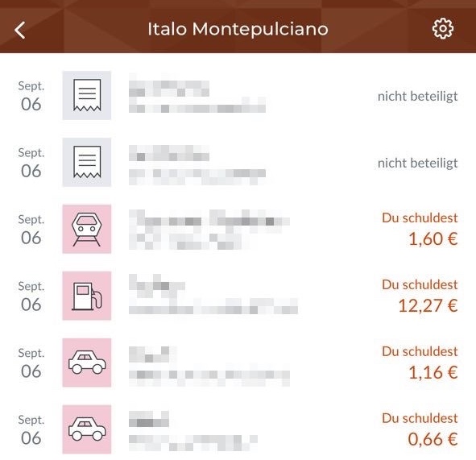This screenshot has width=476, height=460.
Task: Tap the first car expense icon
Action: click(87, 363)
